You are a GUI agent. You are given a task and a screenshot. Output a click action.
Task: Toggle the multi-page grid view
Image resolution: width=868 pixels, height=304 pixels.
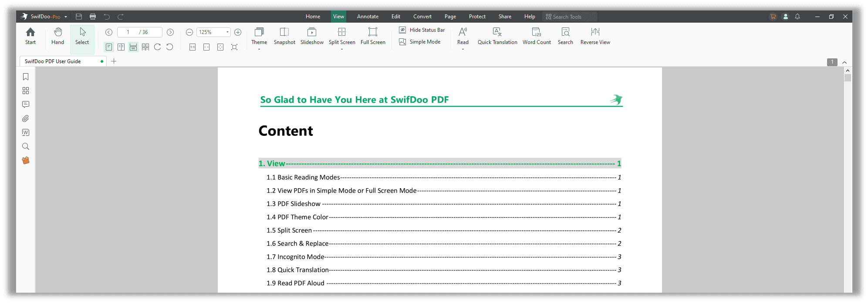(145, 47)
